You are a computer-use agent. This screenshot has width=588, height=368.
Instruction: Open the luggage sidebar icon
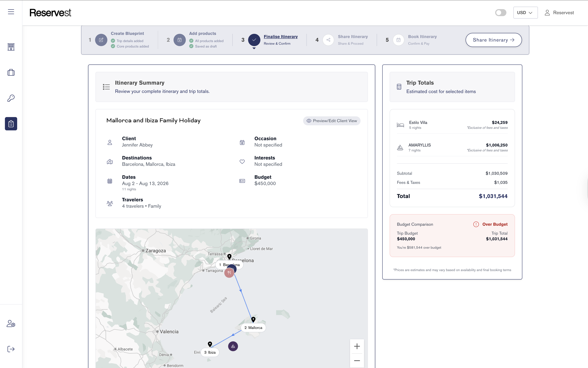[x=11, y=72]
